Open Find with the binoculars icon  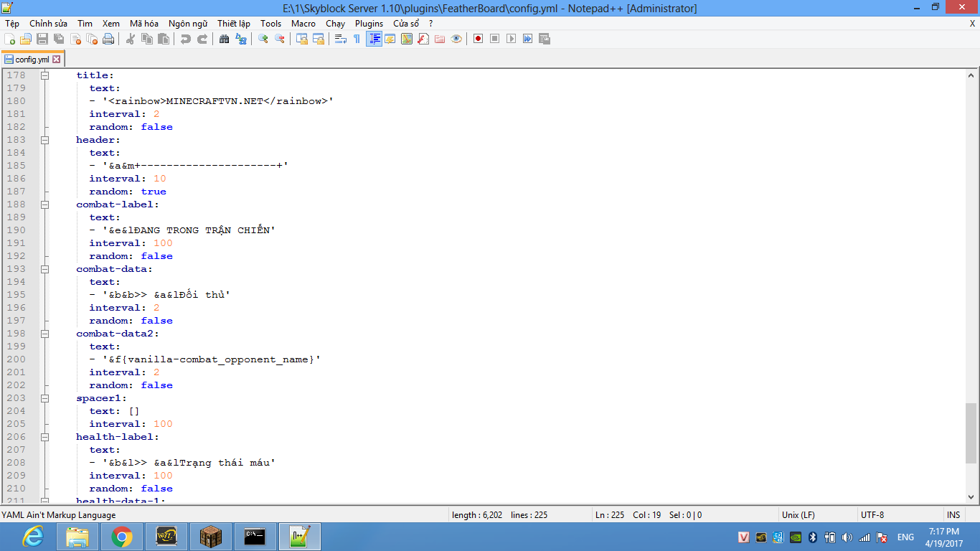[225, 39]
